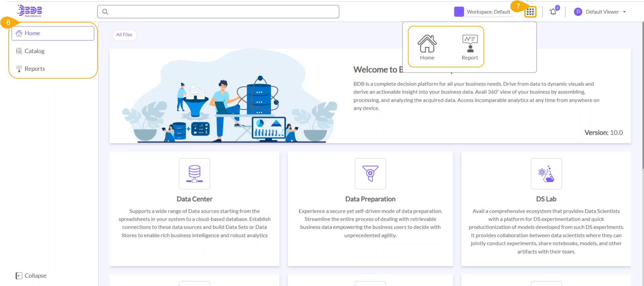Click the DS Lab flask icon
The image size is (644, 286).
coord(546,174)
